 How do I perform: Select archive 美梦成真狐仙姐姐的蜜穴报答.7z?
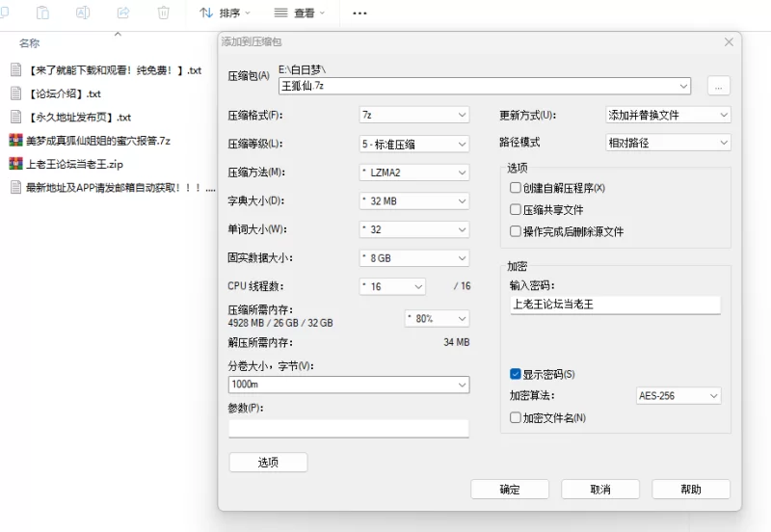90,141
